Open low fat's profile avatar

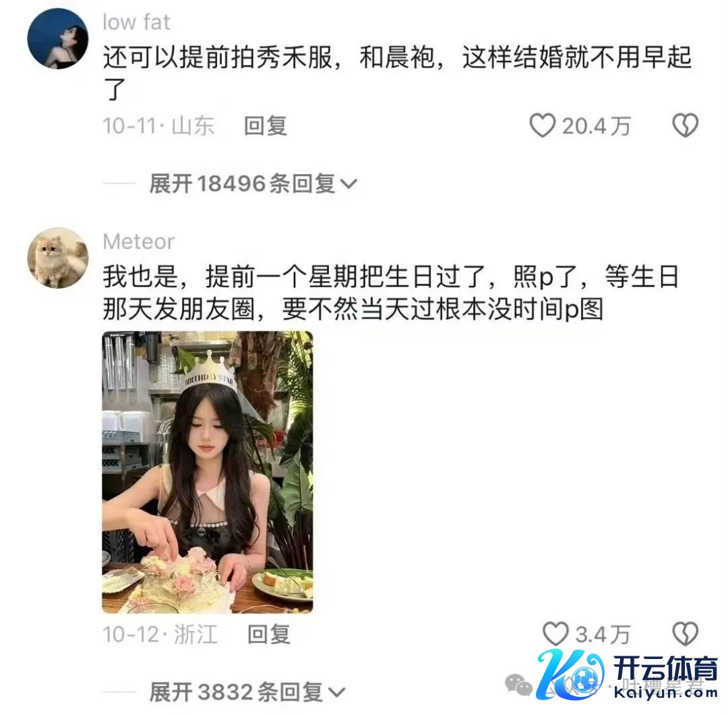(58, 38)
